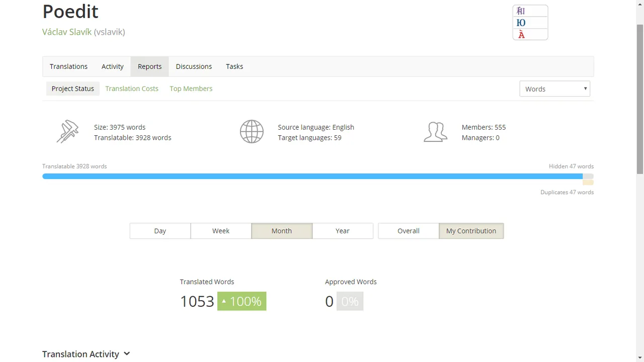Click the duplicates segment of the bar

[x=588, y=183]
